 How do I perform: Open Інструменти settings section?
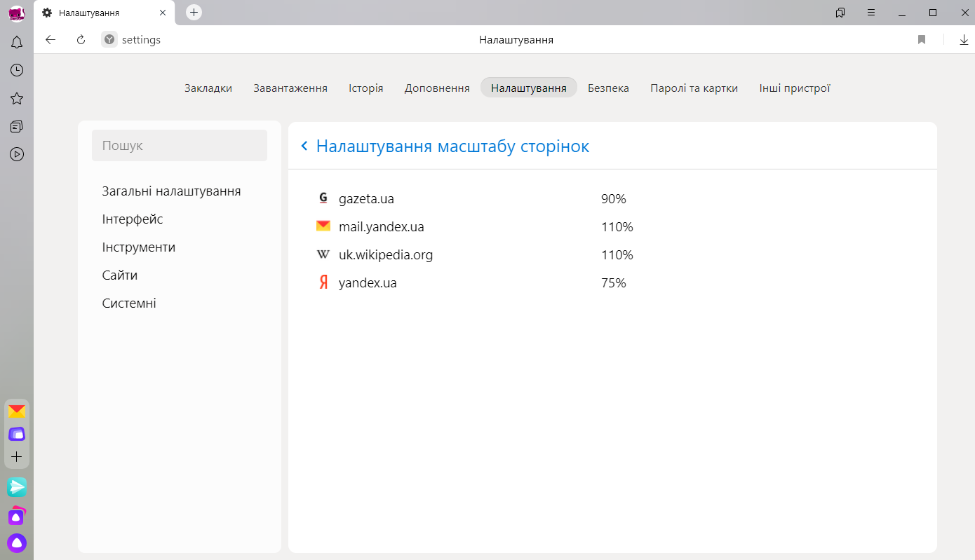[x=139, y=247]
